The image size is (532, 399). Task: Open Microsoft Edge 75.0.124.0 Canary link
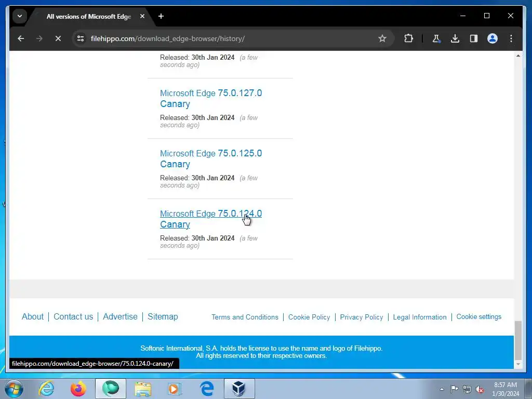click(x=211, y=219)
